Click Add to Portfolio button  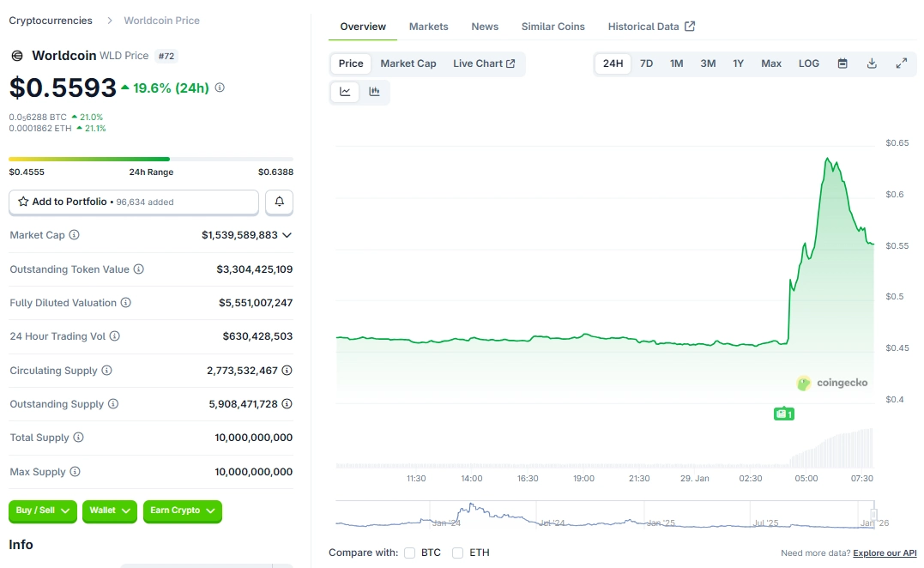click(134, 202)
